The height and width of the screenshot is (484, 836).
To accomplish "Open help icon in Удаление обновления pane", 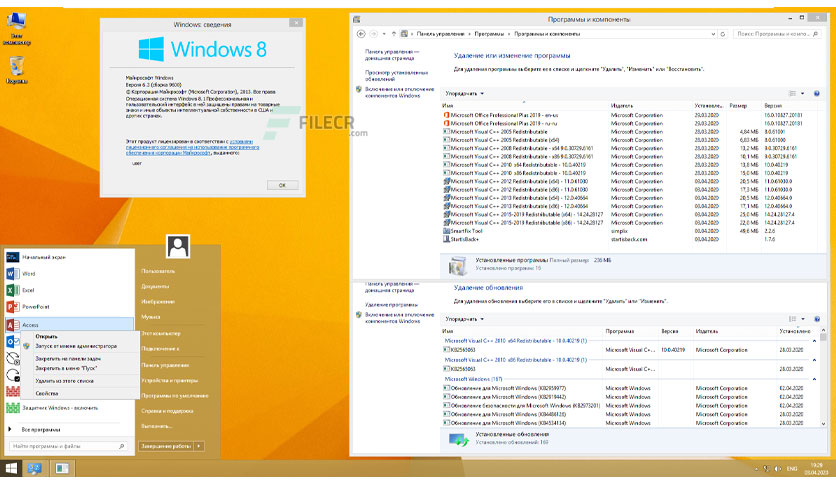I will click(817, 319).
